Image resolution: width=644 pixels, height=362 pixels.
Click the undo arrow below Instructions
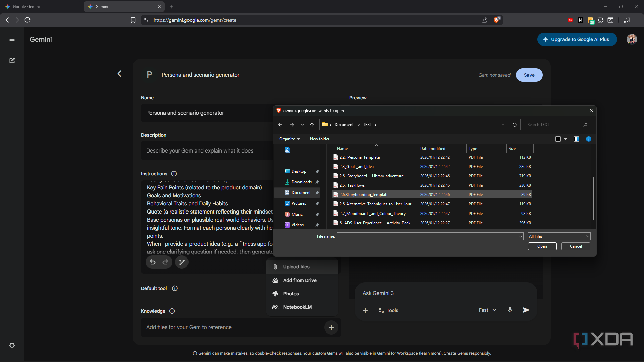tap(153, 262)
